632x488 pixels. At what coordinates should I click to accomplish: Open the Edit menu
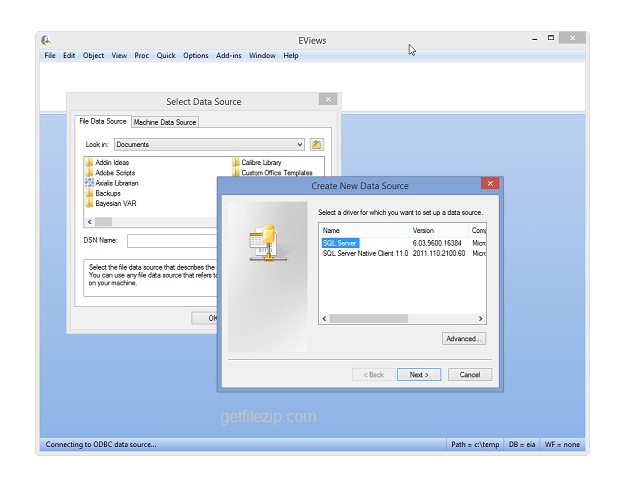(x=69, y=56)
